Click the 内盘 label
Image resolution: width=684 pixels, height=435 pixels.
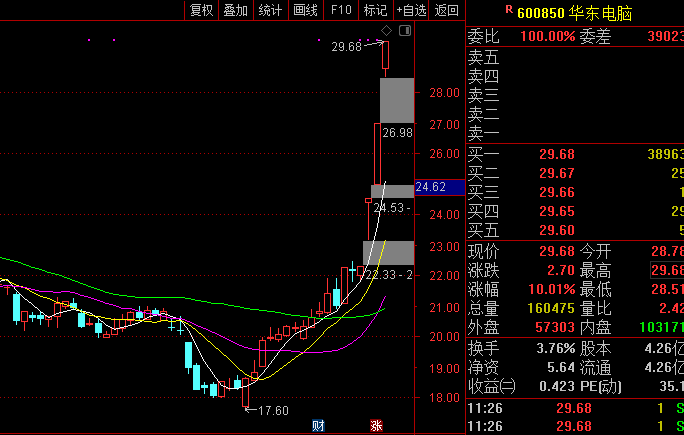[595, 328]
